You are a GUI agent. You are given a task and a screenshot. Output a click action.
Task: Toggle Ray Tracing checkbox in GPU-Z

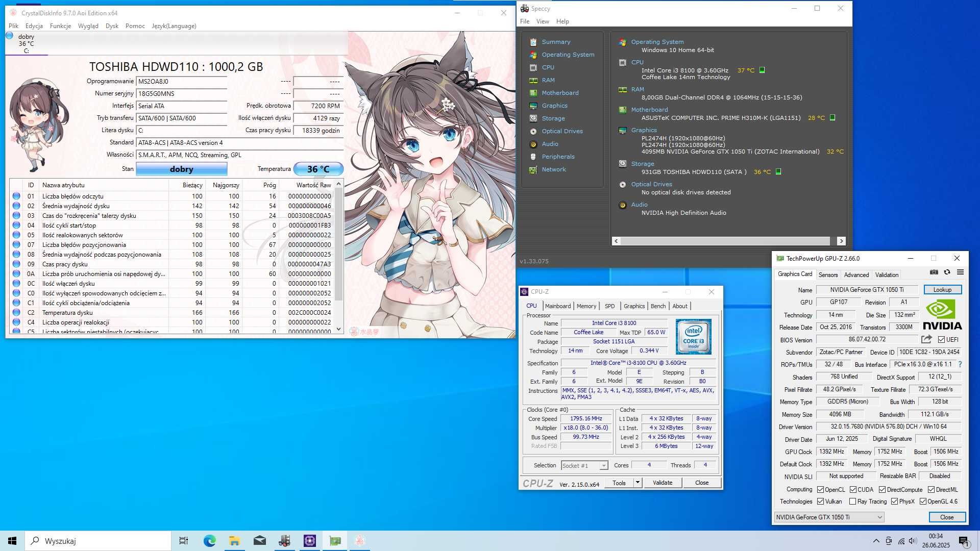[852, 502]
